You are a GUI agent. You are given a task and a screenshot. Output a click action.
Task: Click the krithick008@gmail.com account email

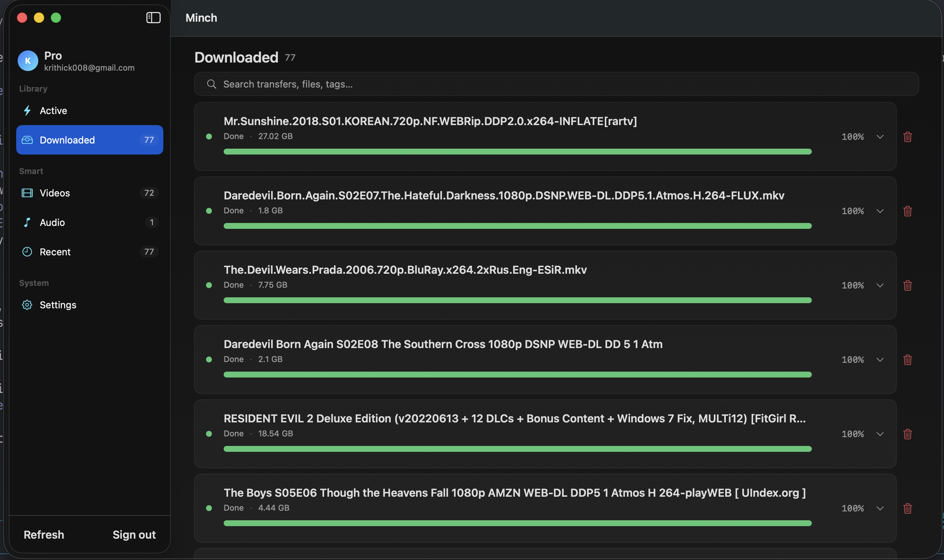pos(89,68)
